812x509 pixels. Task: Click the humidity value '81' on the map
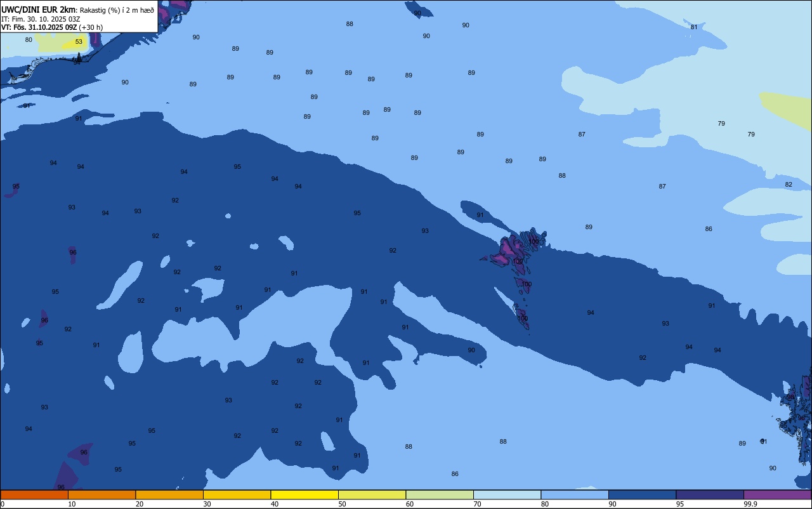tap(694, 27)
